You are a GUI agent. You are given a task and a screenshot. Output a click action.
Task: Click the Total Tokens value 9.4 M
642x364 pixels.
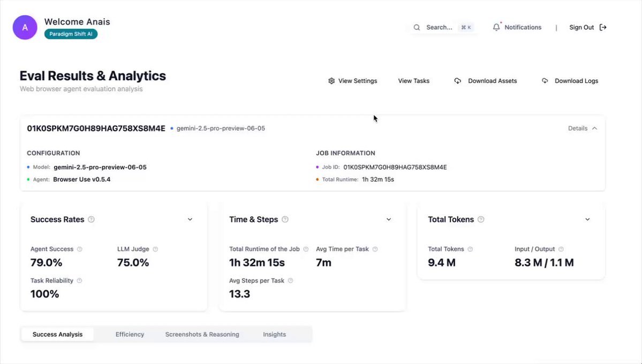pyautogui.click(x=442, y=262)
